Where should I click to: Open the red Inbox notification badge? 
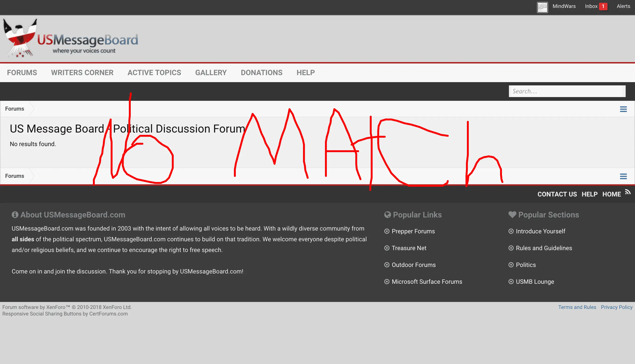(x=603, y=6)
